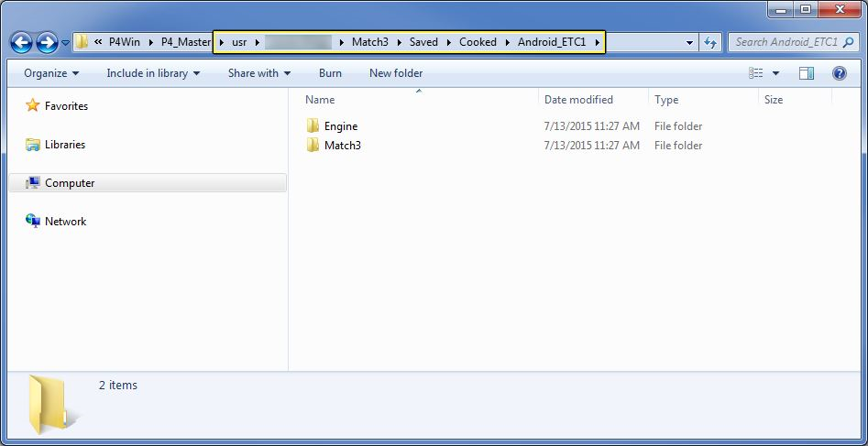This screenshot has height=446, width=868.
Task: Sort by the Date modified column header
Action: click(x=578, y=100)
